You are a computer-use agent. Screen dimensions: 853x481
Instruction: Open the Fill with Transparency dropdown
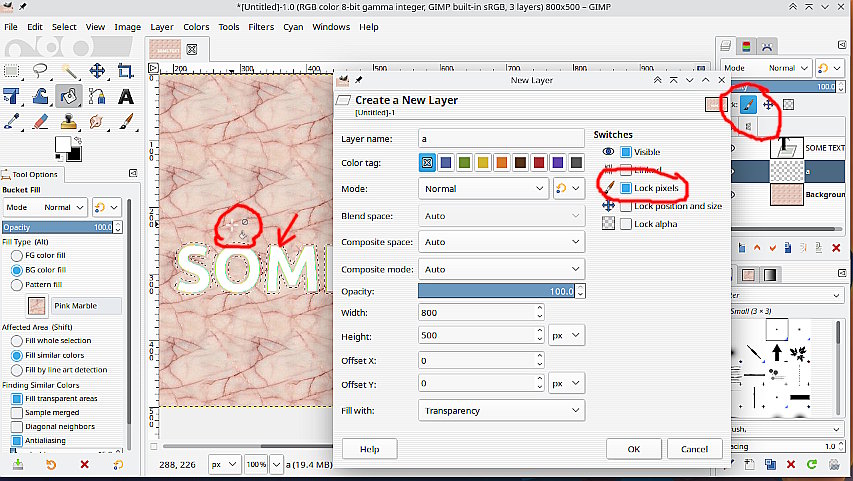pos(501,410)
